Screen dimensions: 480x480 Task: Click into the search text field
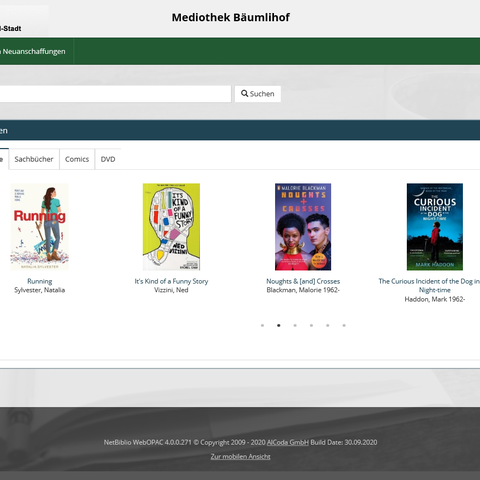coord(115,94)
